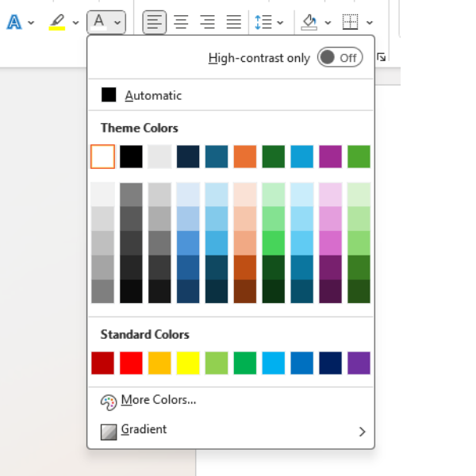Align text left

tap(155, 22)
